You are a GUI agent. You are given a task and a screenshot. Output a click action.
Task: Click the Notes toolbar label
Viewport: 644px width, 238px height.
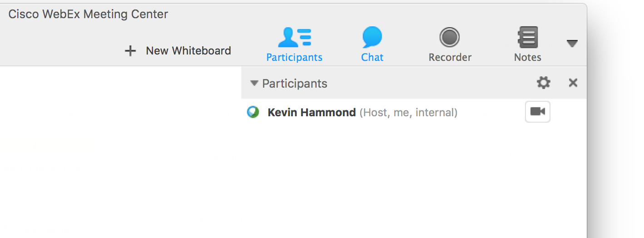point(527,57)
